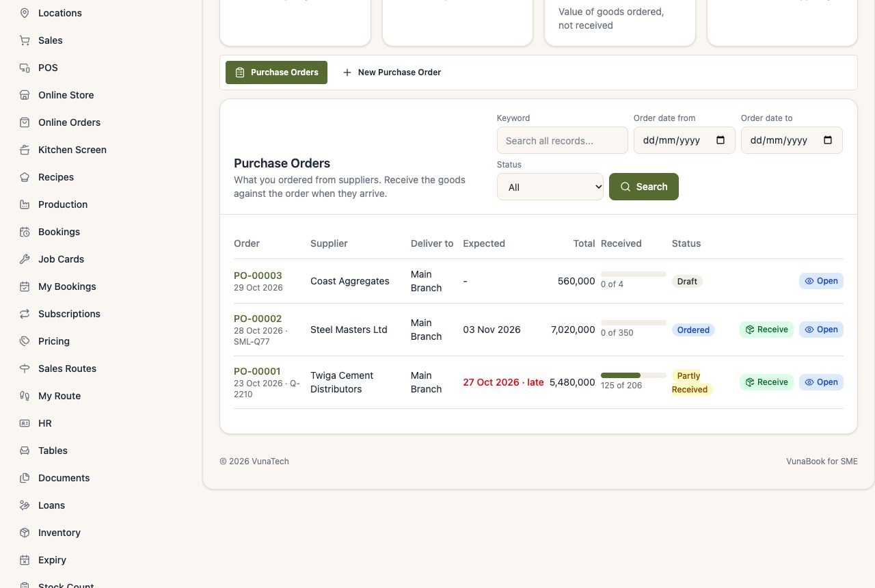Viewport: 875px width, 588px height.
Task: Click the Locations pin icon in sidebar
Action: point(25,13)
